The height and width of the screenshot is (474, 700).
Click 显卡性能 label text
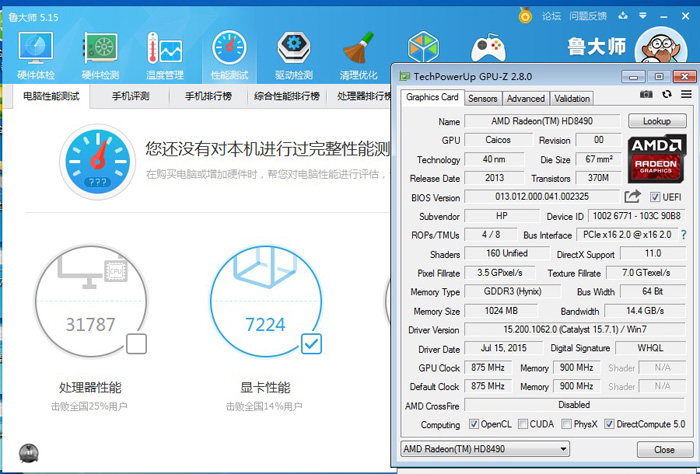coord(265,387)
